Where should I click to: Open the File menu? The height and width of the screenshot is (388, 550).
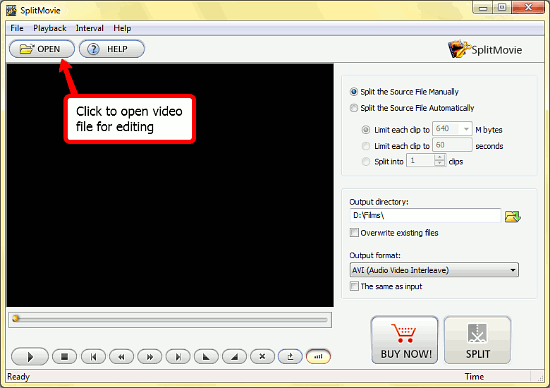point(17,28)
